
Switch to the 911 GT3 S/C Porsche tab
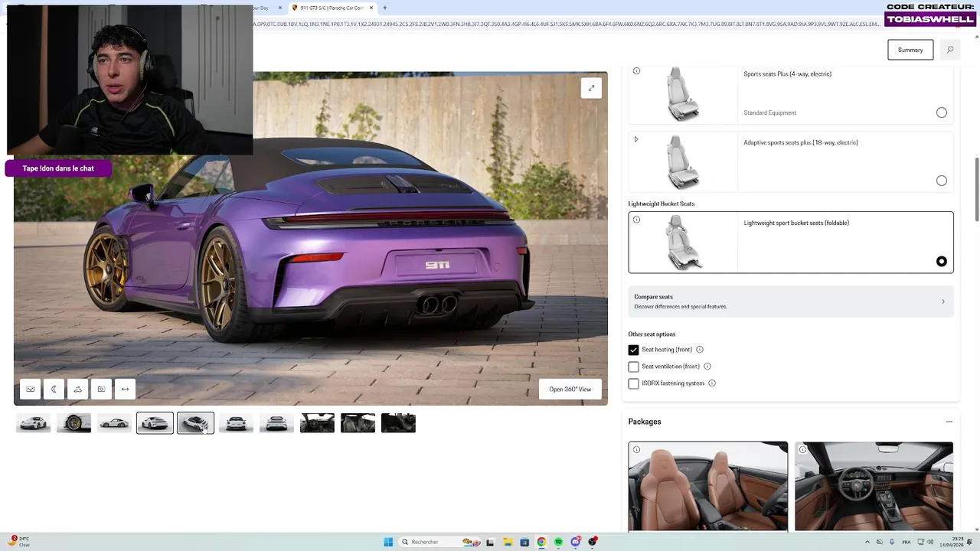[332, 8]
